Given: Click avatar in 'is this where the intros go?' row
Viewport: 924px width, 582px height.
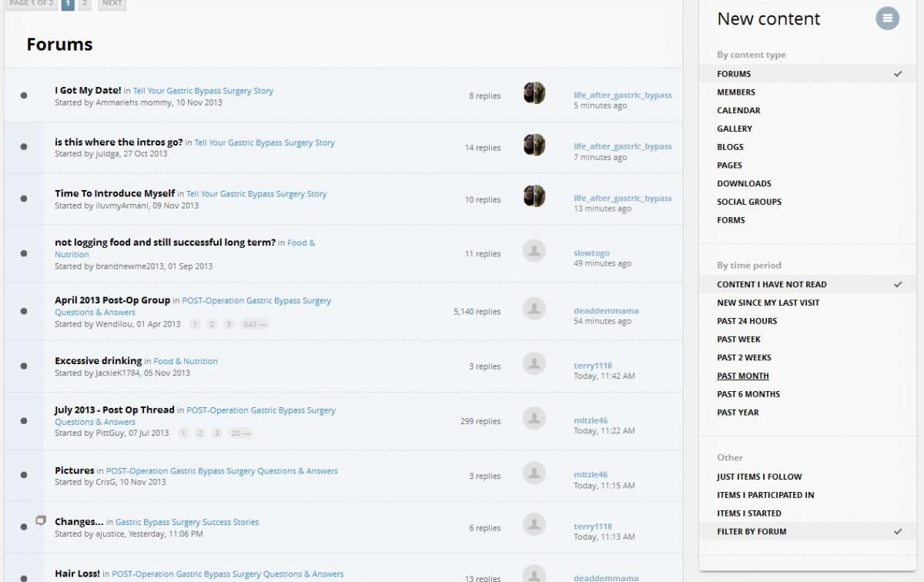Looking at the screenshot, I should tap(534, 145).
